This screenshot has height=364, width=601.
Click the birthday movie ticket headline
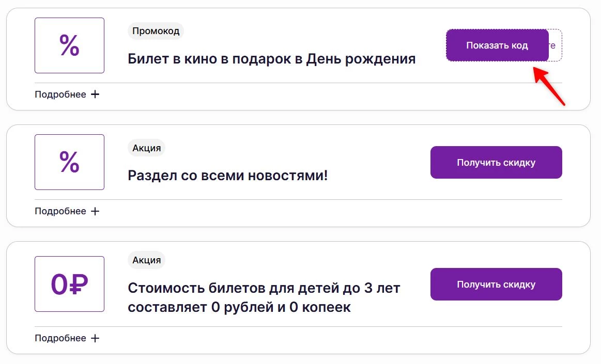(x=271, y=58)
